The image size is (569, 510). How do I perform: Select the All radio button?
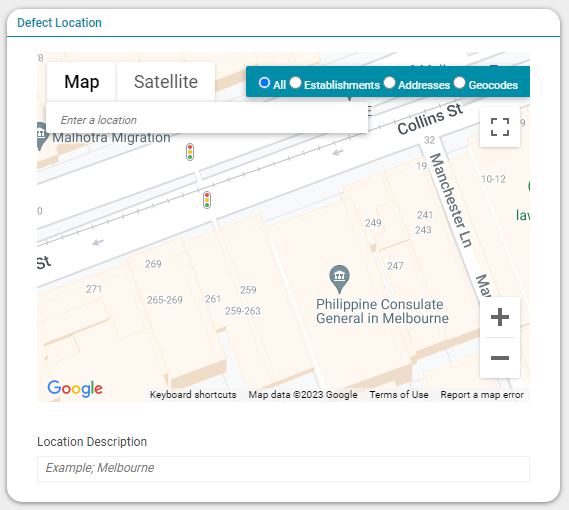tap(264, 82)
